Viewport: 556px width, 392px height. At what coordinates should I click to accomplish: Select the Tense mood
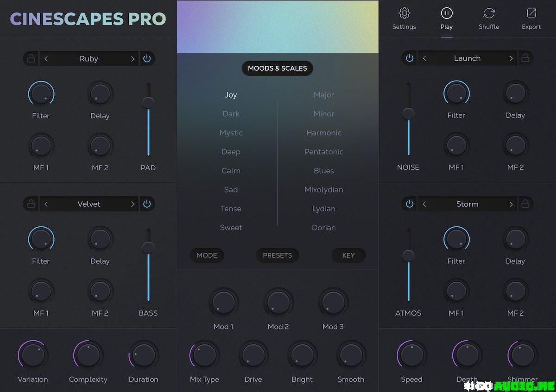click(231, 209)
